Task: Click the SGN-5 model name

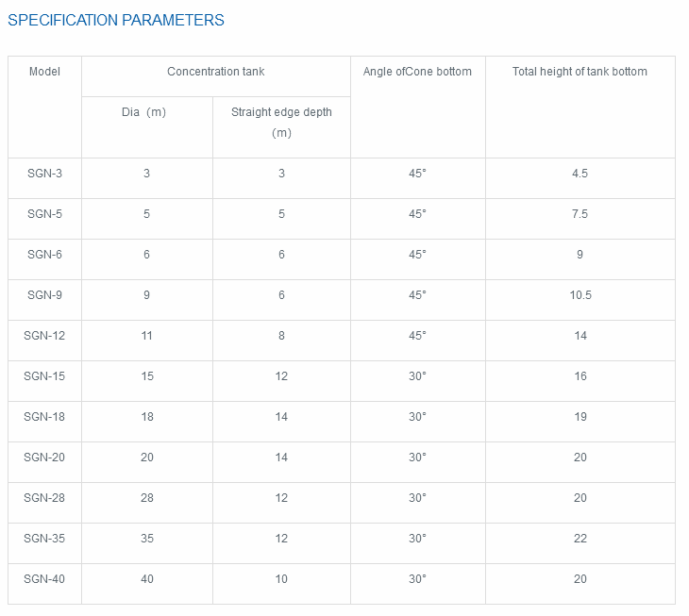Action: (x=44, y=214)
